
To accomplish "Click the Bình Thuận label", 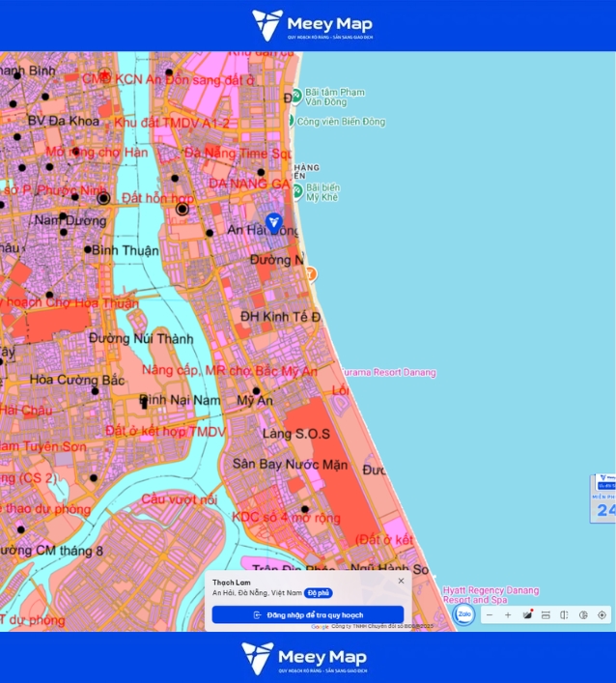I will coord(125,250).
